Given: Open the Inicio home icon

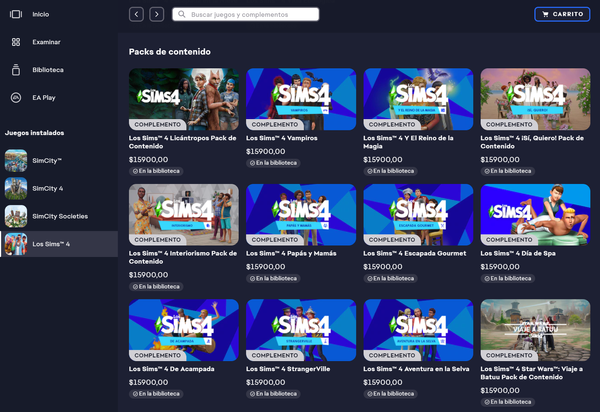Looking at the screenshot, I should coord(16,14).
